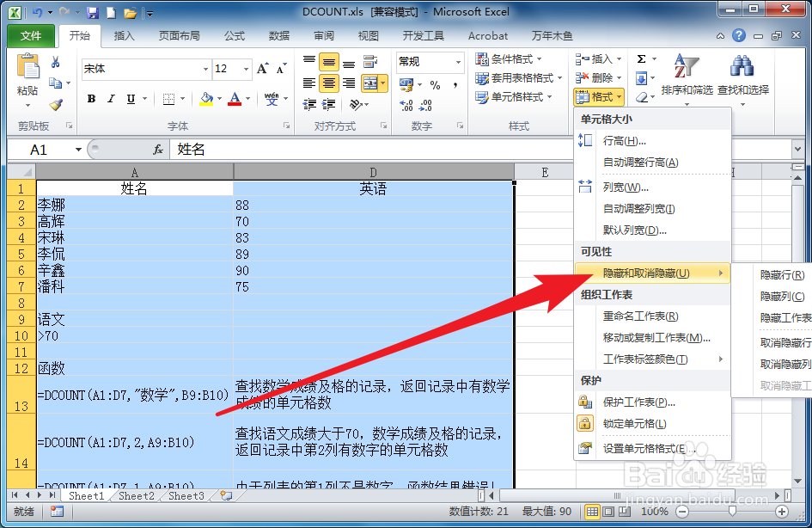
Task: Click the insert function fx icon
Action: coord(157,150)
